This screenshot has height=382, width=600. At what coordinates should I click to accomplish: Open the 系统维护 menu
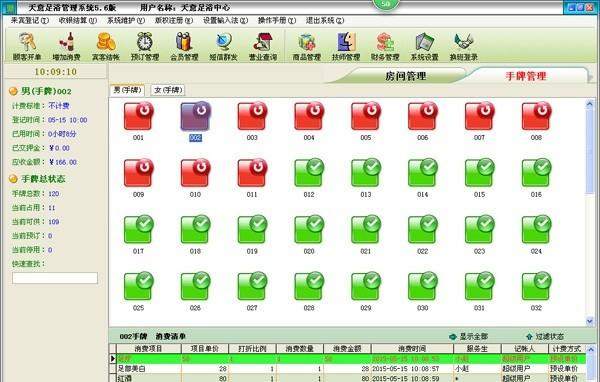(126, 21)
